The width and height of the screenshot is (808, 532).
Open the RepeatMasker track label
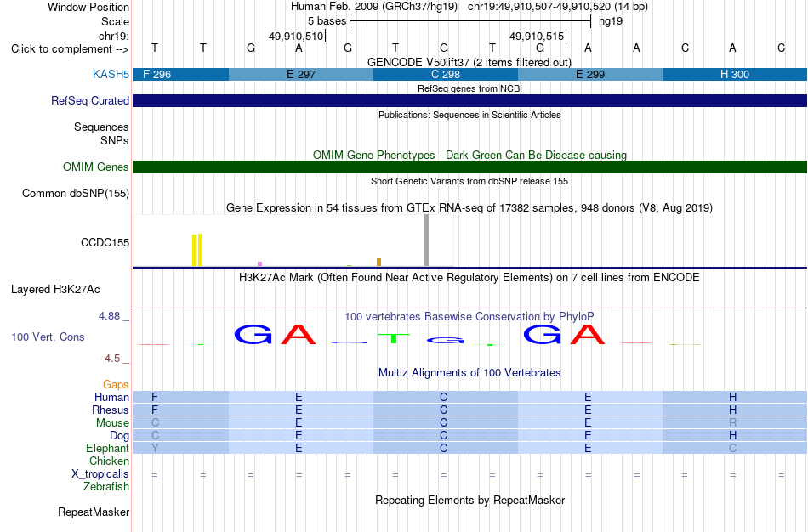pyautogui.click(x=94, y=512)
